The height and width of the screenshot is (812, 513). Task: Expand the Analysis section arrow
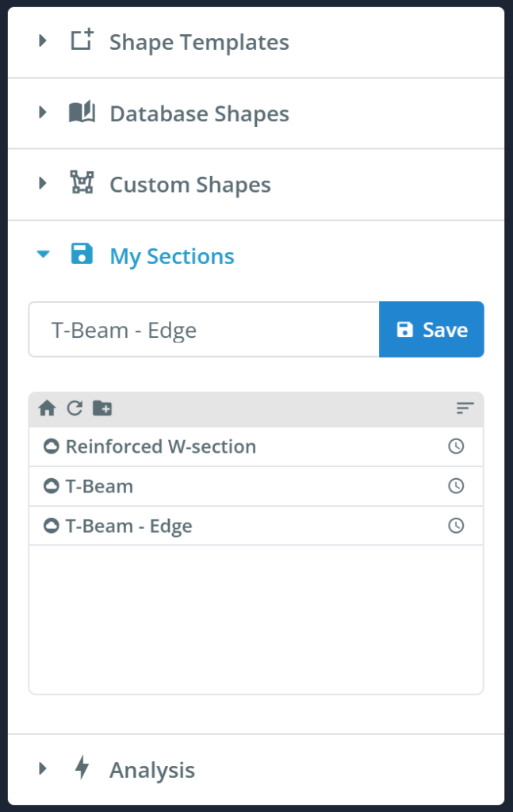click(x=43, y=768)
